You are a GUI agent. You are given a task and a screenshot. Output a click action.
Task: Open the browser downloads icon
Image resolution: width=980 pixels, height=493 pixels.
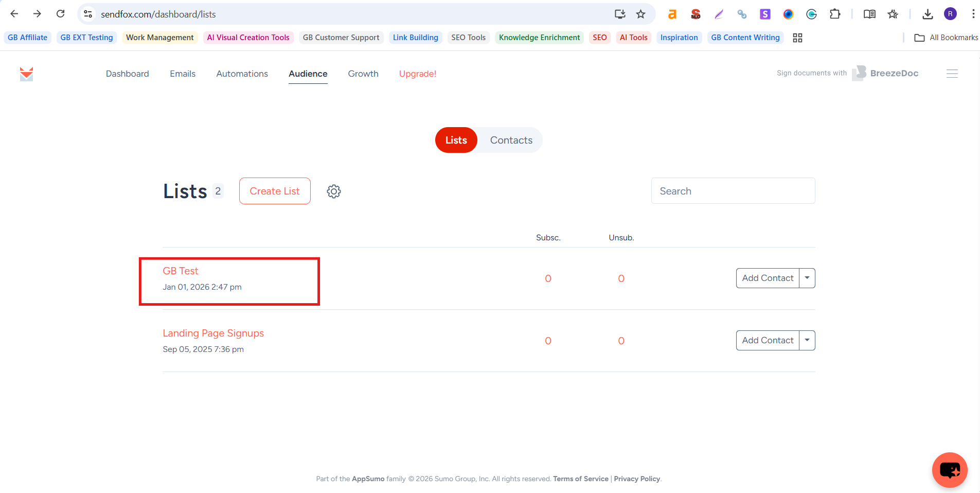928,14
